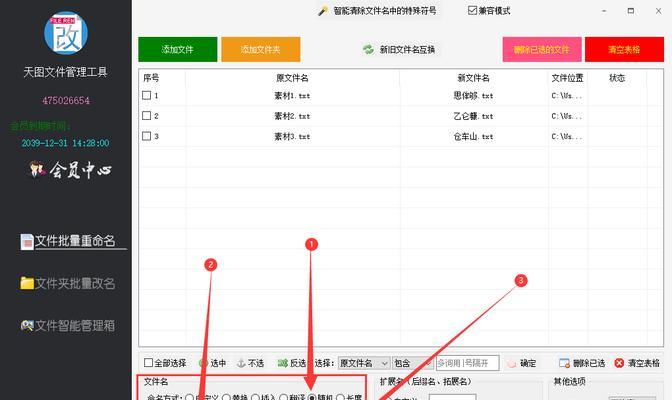The width and height of the screenshot is (672, 400).
Task: Open the 原文件名 dropdown
Action: [364, 363]
